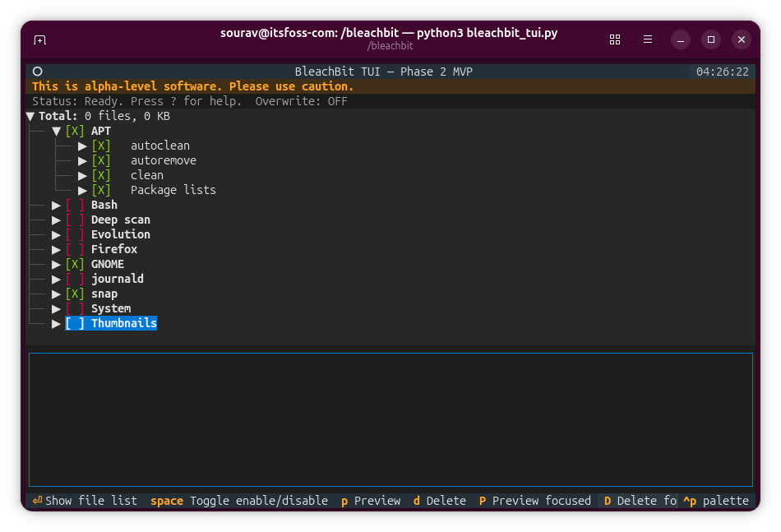Viewport: 781px width, 532px height.
Task: Click the 'Total: 0 files, 0 KB' label
Action: click(x=104, y=116)
